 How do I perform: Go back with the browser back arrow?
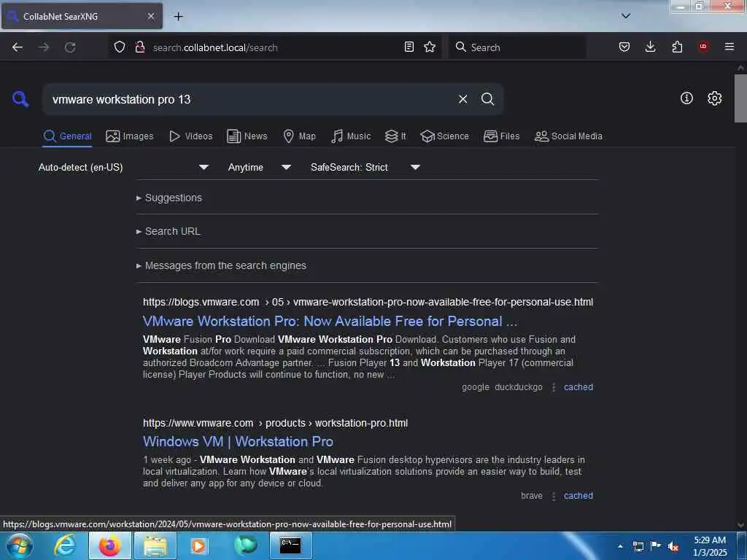point(18,47)
